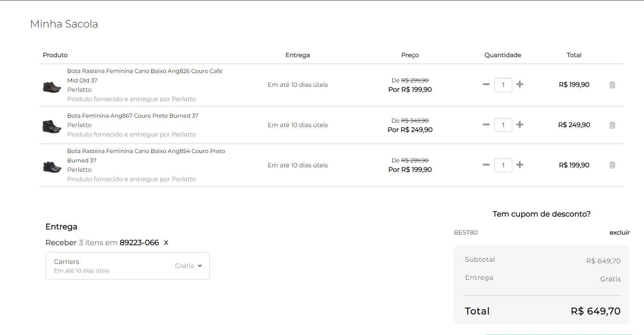Click excluir to remove coupon BEST80
Screen dimensions: 644x335
coord(620,232)
